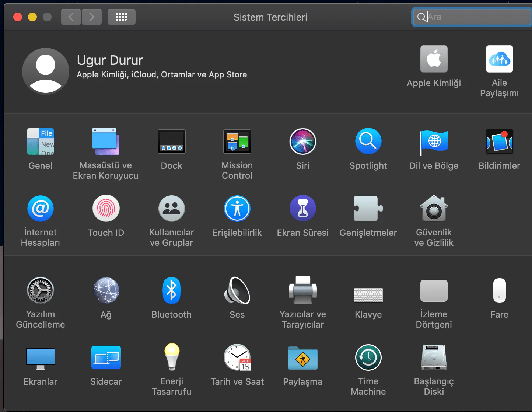Click the show-all grid button
Viewport: 532px width, 412px height.
coord(122,17)
